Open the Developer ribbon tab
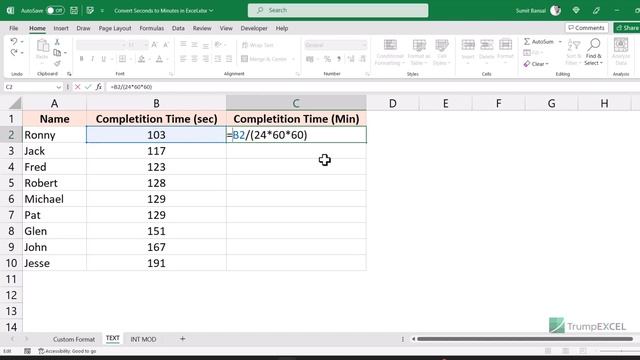The height and width of the screenshot is (360, 640). [254, 28]
